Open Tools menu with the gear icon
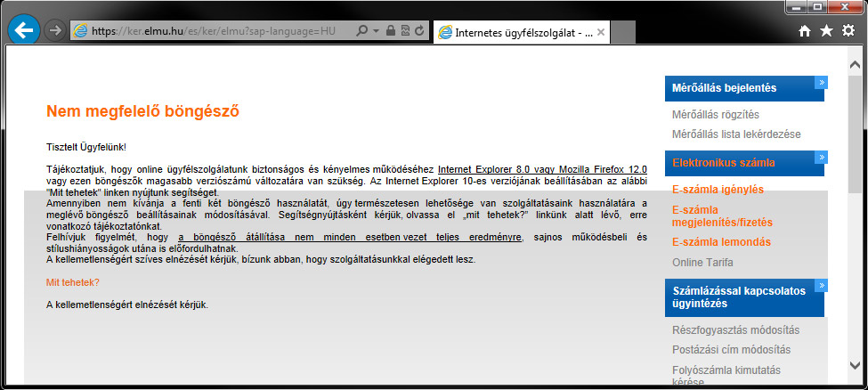Image resolution: width=868 pixels, height=390 pixels. [x=848, y=31]
